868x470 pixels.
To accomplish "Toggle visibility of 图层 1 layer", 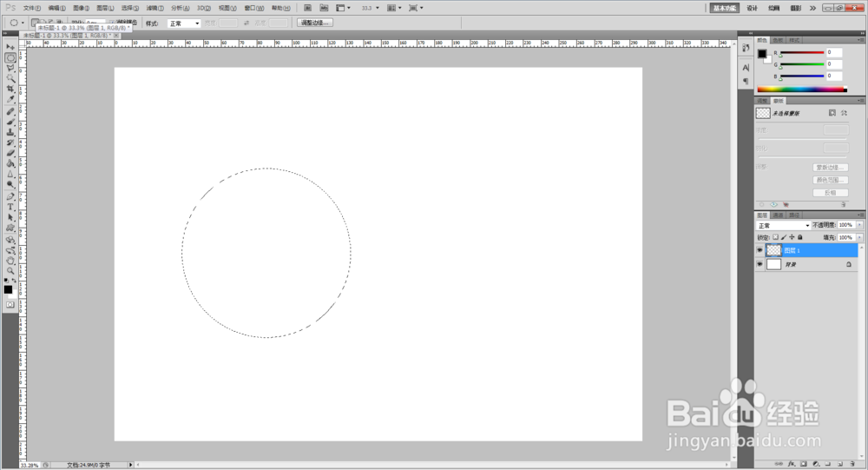I will [759, 250].
